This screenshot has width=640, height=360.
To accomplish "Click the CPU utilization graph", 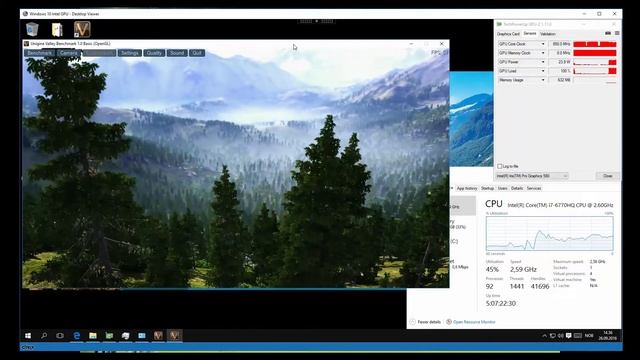I will (x=549, y=233).
